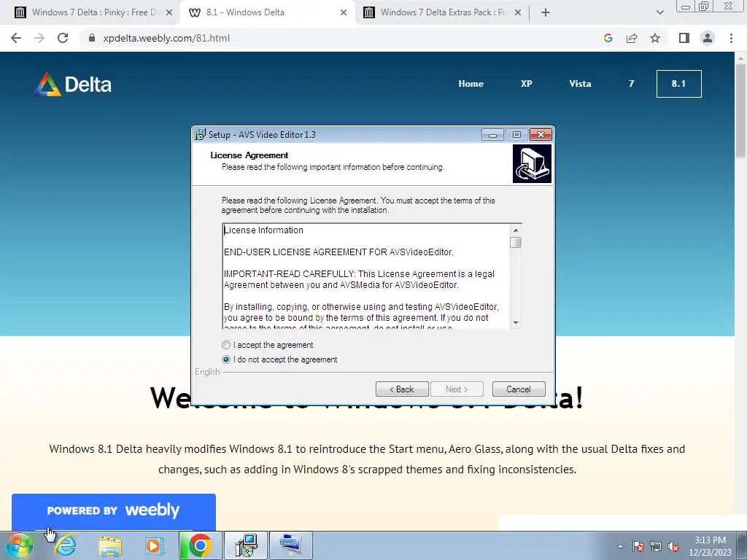
Task: Switch to Chrome in the taskbar
Action: click(x=200, y=545)
